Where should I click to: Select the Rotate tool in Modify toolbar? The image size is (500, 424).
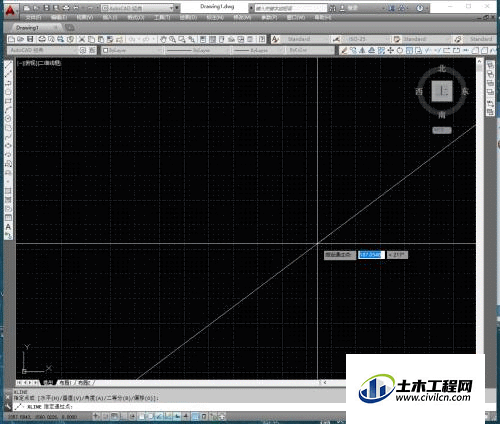click(x=400, y=50)
